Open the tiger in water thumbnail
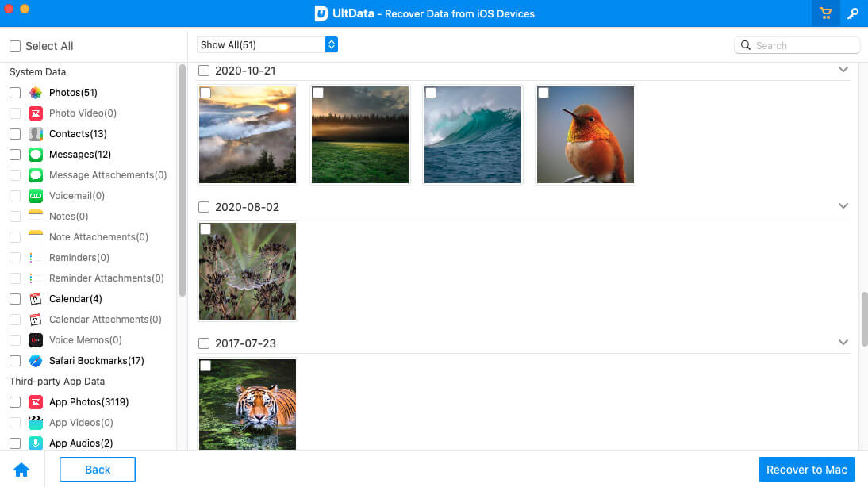868x487 pixels. [248, 404]
